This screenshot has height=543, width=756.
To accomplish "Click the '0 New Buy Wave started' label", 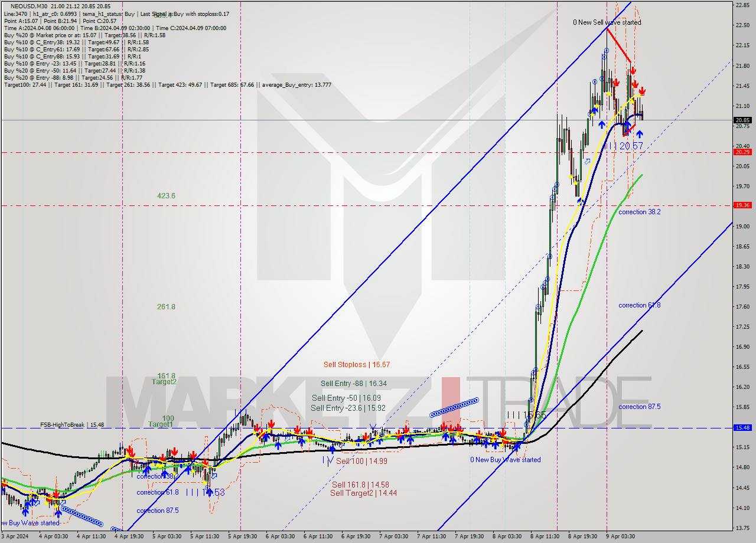I will tap(505, 460).
